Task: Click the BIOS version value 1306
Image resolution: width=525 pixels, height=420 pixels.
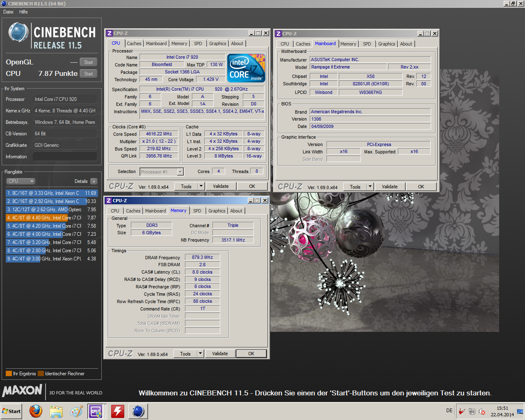Action: coord(370,119)
